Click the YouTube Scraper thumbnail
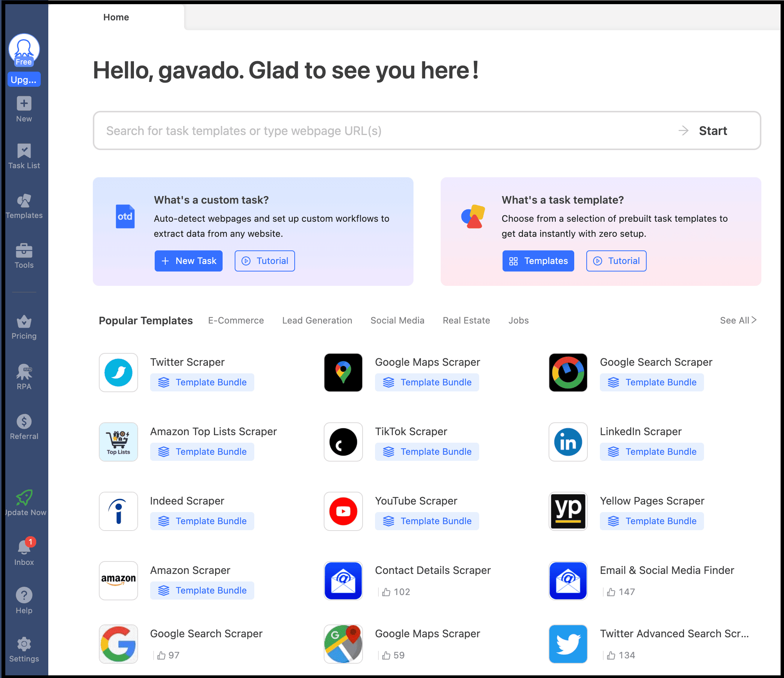Viewport: 784px width, 678px height. tap(343, 511)
